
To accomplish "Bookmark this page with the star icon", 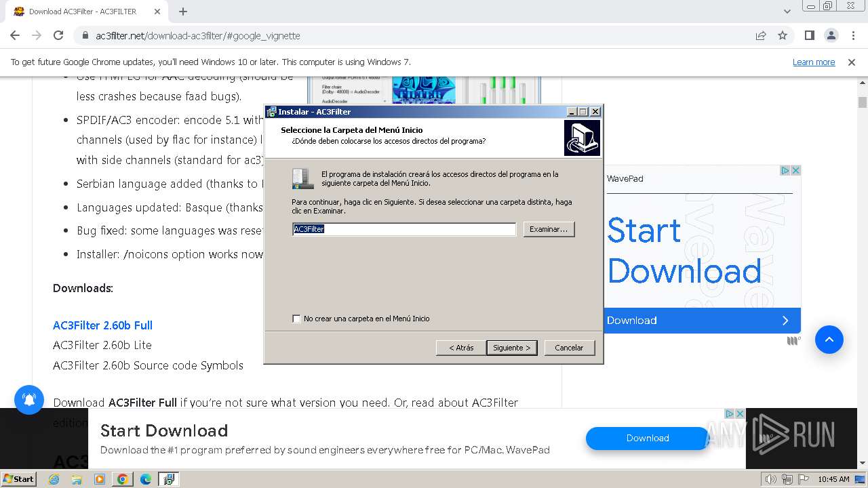I will [x=783, y=35].
